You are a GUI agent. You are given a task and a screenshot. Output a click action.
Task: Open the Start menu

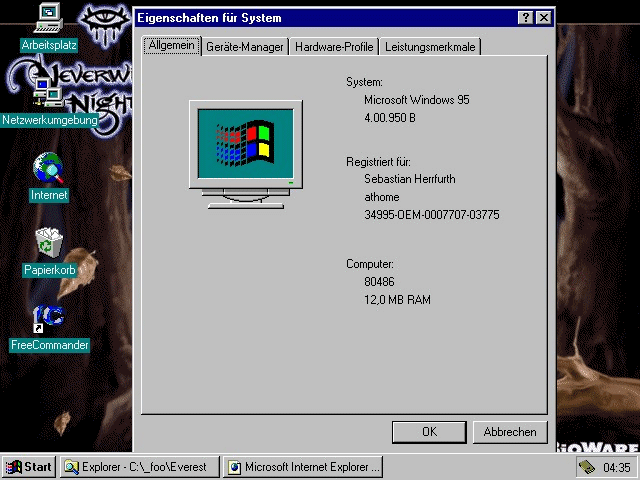click(x=29, y=467)
